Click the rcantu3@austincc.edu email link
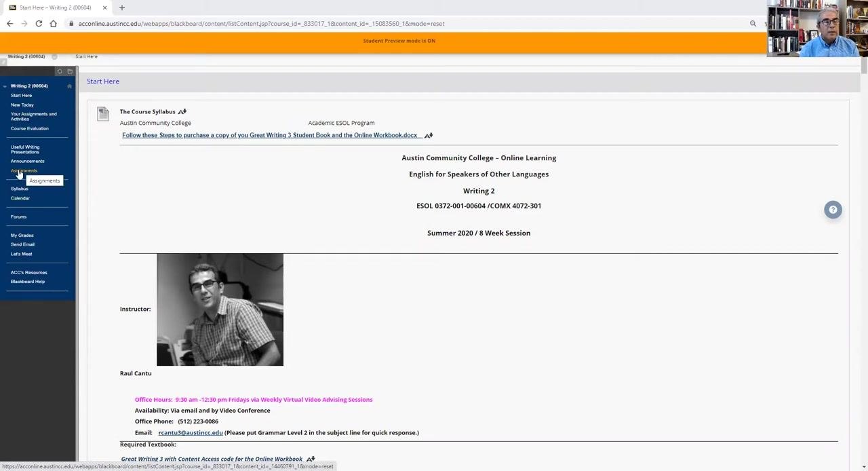The image size is (868, 471). pos(191,432)
